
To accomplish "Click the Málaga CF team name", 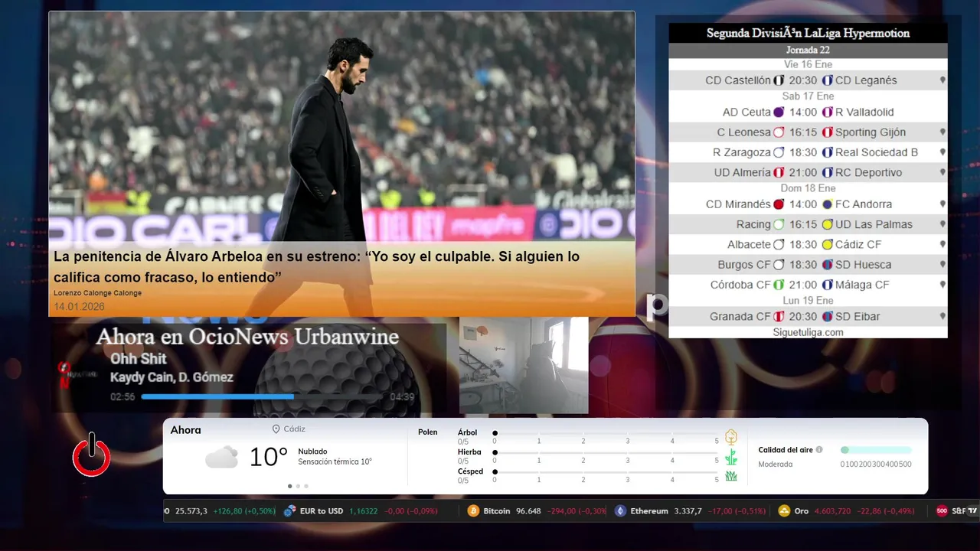I will point(862,285).
